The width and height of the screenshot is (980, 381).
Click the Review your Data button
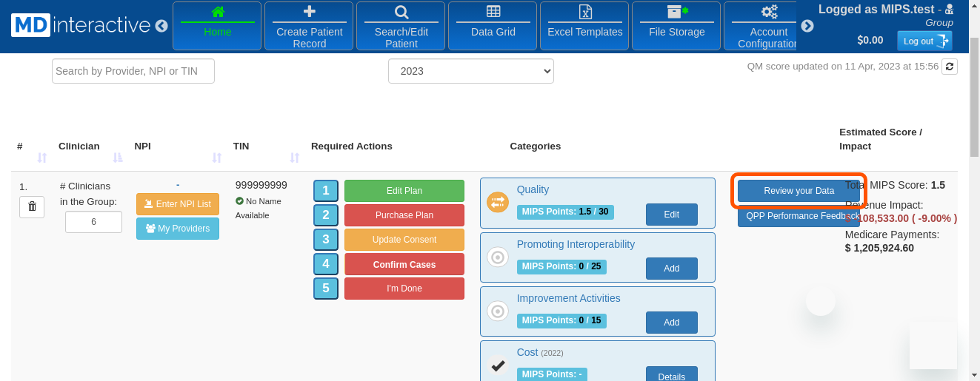coord(799,191)
